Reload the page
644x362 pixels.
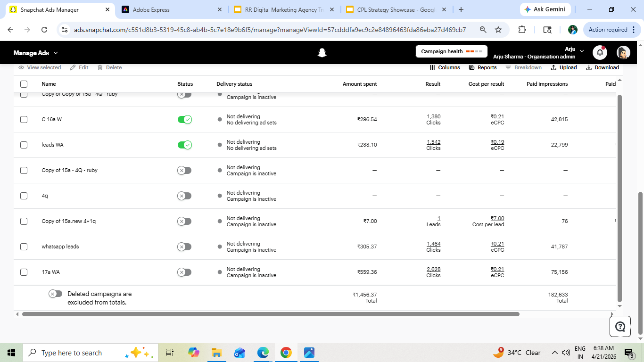[44, 30]
